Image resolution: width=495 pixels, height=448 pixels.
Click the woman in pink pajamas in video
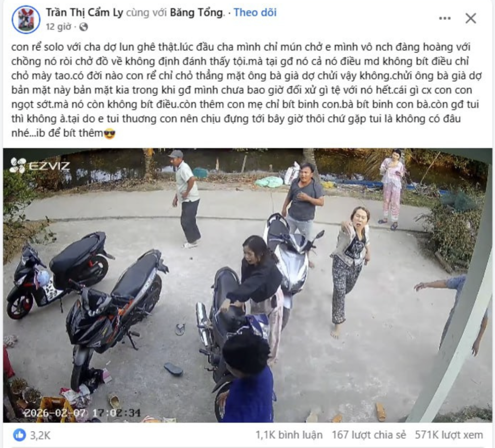[392, 189]
